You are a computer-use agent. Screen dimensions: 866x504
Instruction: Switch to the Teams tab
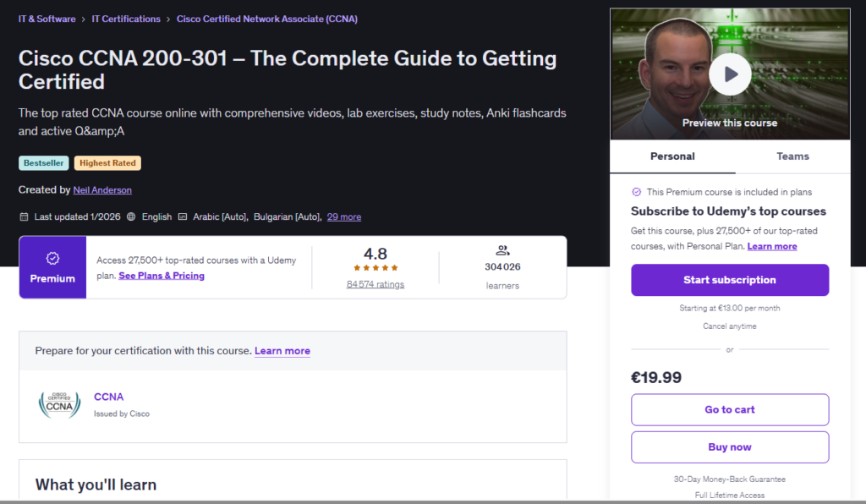[792, 156]
